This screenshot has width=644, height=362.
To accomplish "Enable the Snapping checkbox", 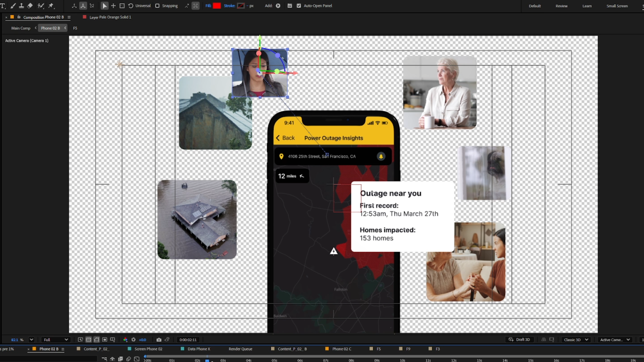I will 157,6.
